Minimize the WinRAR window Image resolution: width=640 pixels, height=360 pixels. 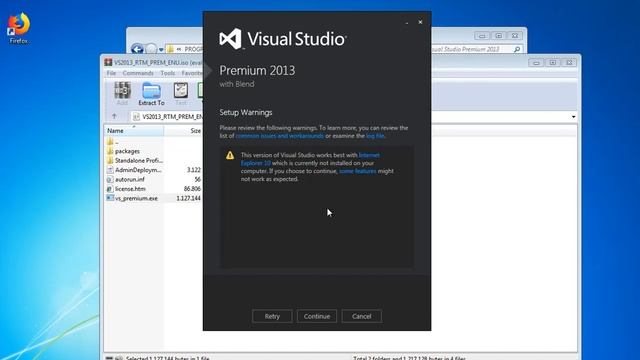[536, 62]
